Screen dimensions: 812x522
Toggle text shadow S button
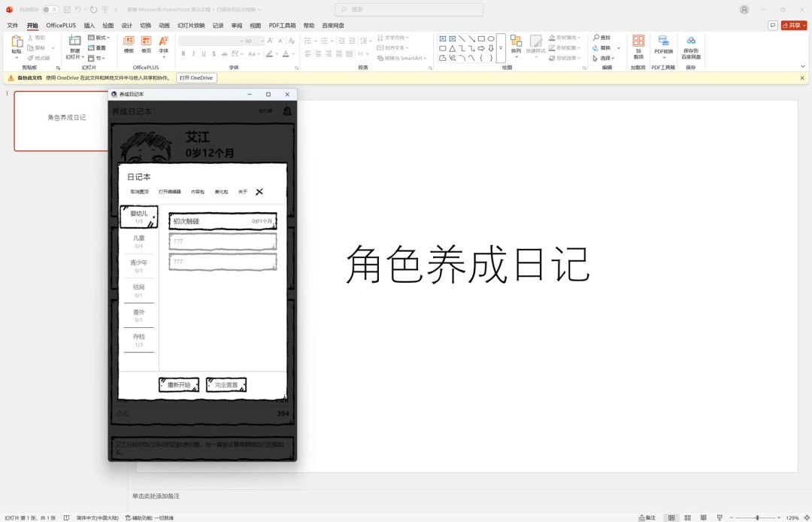click(214, 53)
